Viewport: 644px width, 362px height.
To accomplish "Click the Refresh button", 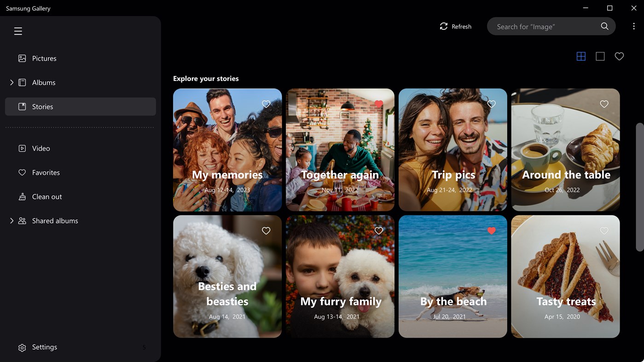I will 455,26.
